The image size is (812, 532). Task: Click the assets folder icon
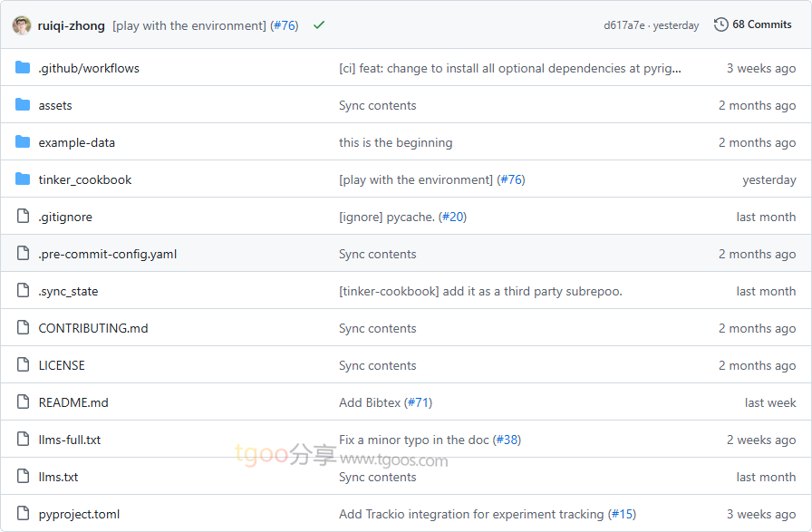(x=23, y=105)
